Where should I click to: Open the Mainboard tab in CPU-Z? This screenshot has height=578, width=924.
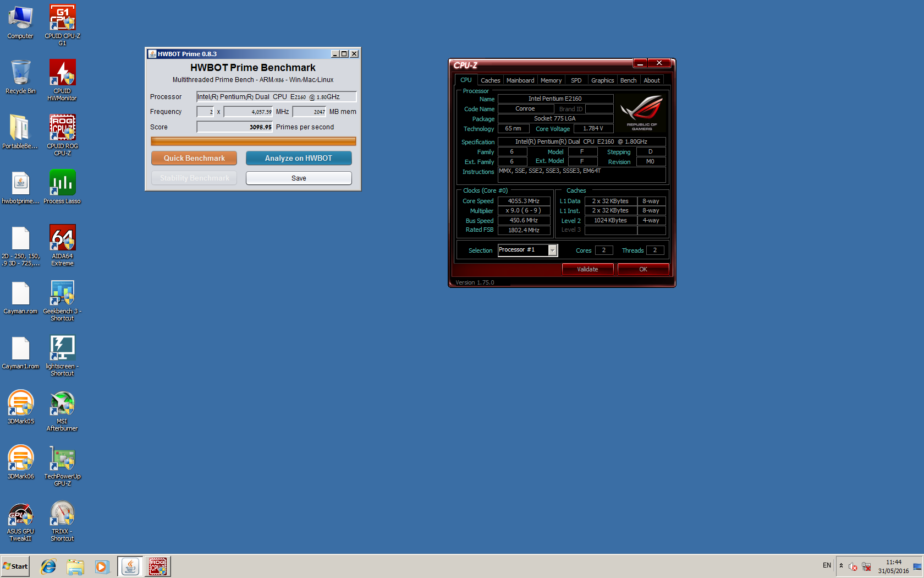(x=520, y=80)
